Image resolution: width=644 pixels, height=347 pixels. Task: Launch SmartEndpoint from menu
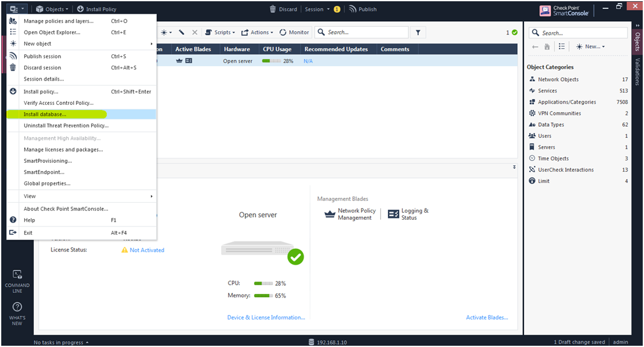pos(81,172)
